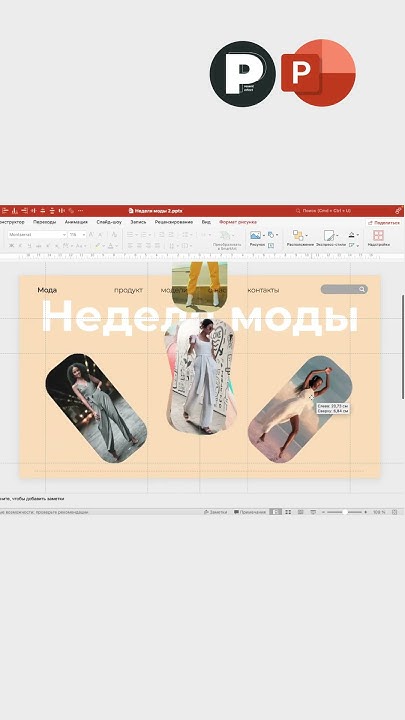Image resolution: width=405 pixels, height=720 pixels.
Task: Toggle the Заметки notes pane
Action: point(215,512)
